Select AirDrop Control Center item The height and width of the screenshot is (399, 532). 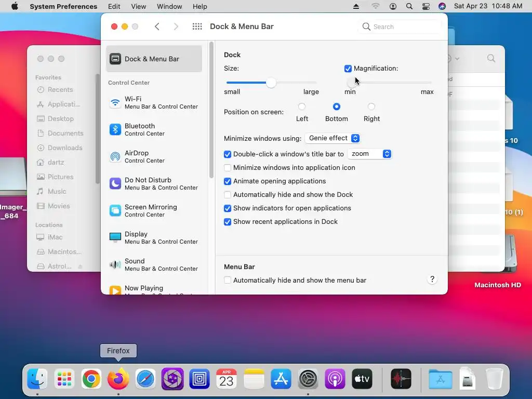(x=154, y=156)
